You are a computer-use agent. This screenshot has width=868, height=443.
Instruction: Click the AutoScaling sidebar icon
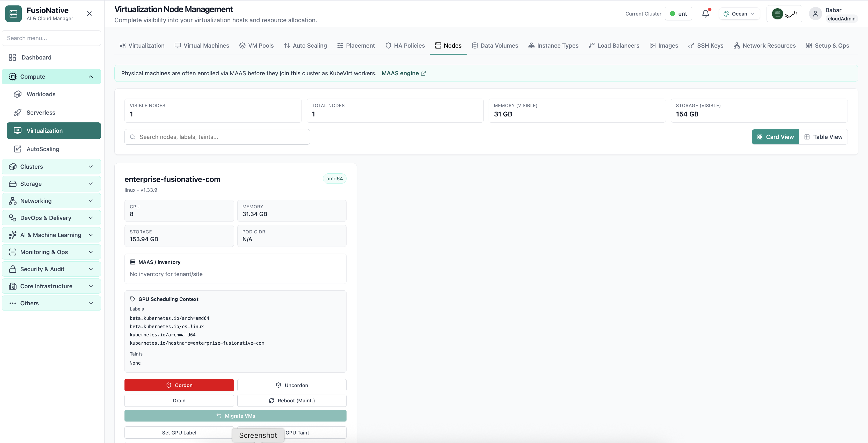click(x=18, y=149)
